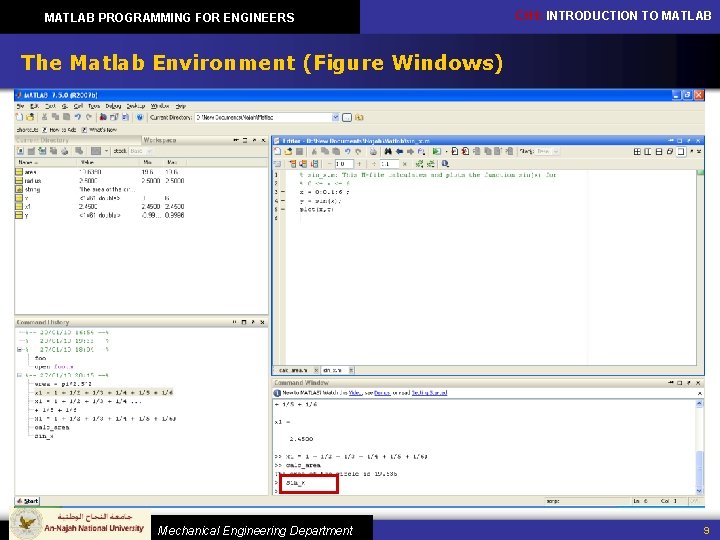Click the magnifier icon on Editor cell toolbar
Image resolution: width=720 pixels, height=540 pixels.
pos(445,164)
